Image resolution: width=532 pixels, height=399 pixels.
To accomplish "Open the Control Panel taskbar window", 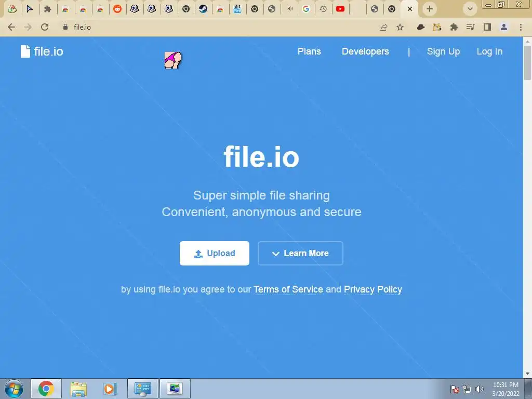I will (x=142, y=389).
